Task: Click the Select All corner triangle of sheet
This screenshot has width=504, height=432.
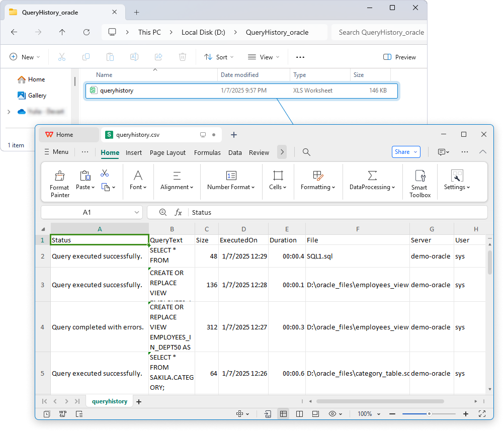Action: pos(43,229)
